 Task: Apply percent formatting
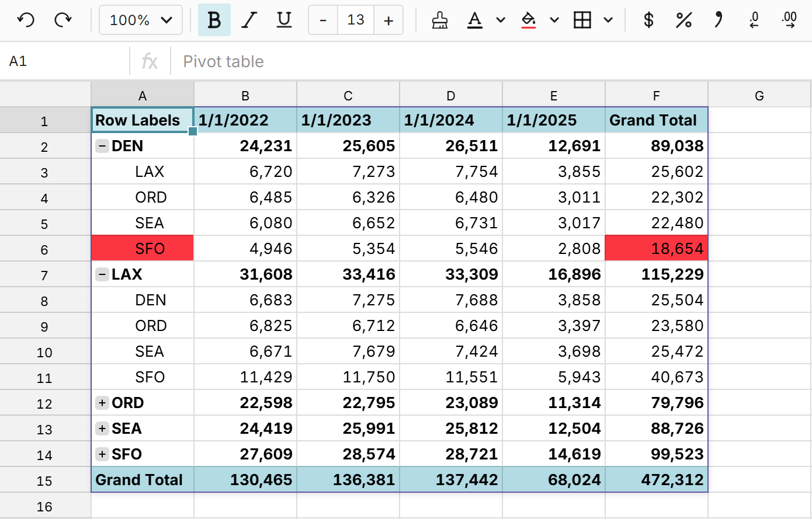tap(683, 20)
